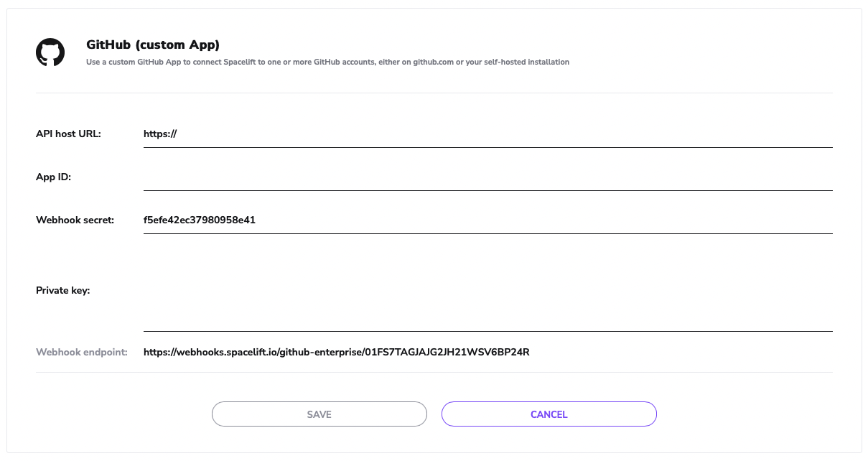Click the custom GitHub App description text

(x=327, y=62)
